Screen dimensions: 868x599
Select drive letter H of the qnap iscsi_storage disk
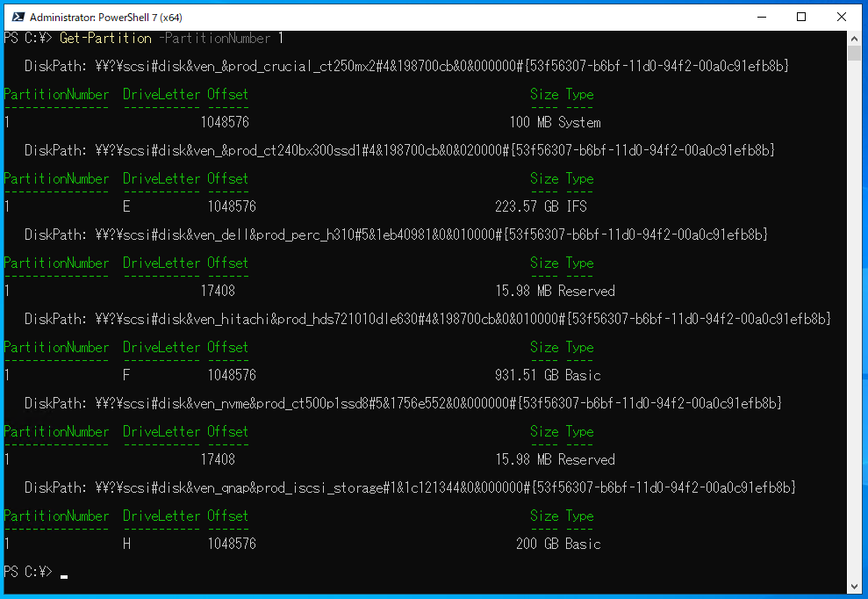click(x=126, y=544)
